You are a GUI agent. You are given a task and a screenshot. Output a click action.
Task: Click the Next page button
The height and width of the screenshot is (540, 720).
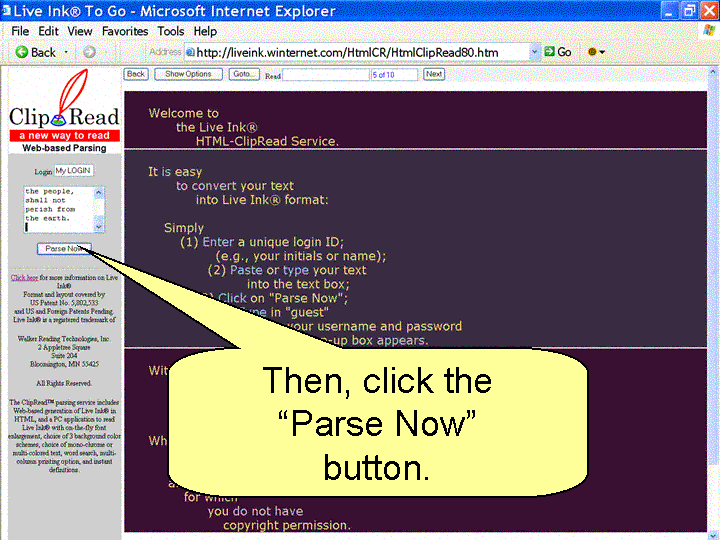(x=433, y=74)
